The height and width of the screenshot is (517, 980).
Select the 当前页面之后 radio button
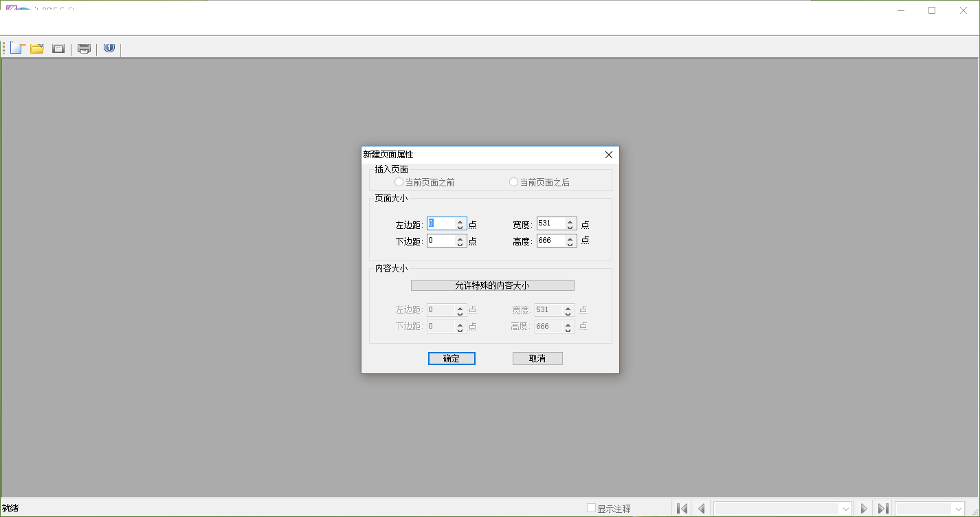tap(513, 181)
